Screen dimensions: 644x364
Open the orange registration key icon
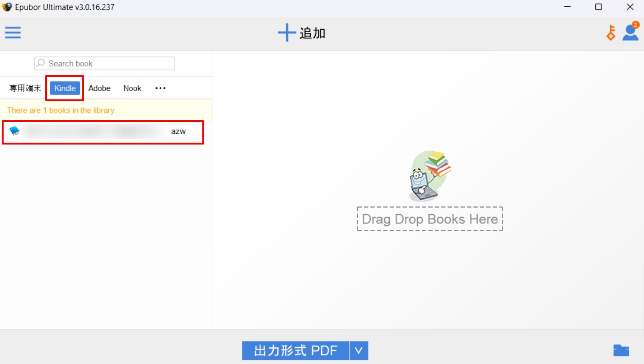point(611,33)
